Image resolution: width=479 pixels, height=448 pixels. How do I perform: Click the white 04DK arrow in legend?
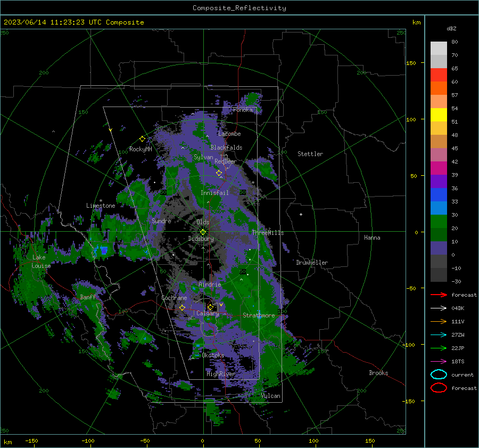439,308
